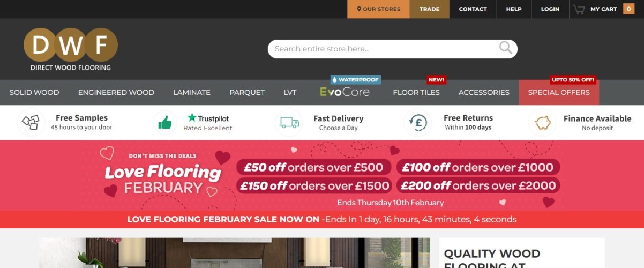The width and height of the screenshot is (644, 268).
Task: Select Laminate in the navigation bar
Action: (192, 92)
